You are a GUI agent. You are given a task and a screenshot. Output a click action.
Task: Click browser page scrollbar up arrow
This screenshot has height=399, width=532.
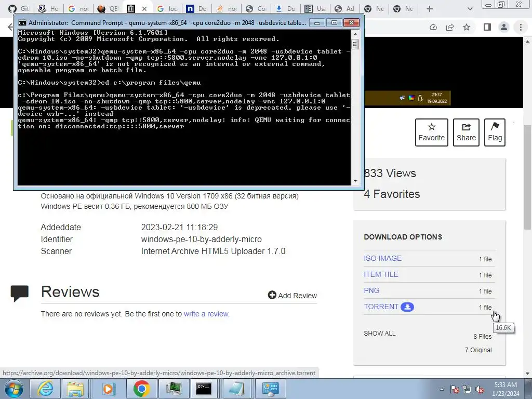[528, 42]
